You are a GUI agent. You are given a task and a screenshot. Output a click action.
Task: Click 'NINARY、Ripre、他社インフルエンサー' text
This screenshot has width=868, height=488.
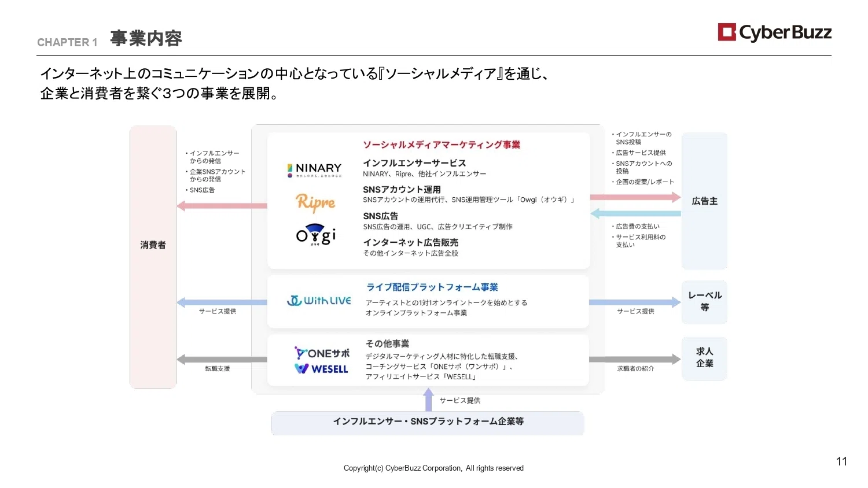pyautogui.click(x=424, y=174)
